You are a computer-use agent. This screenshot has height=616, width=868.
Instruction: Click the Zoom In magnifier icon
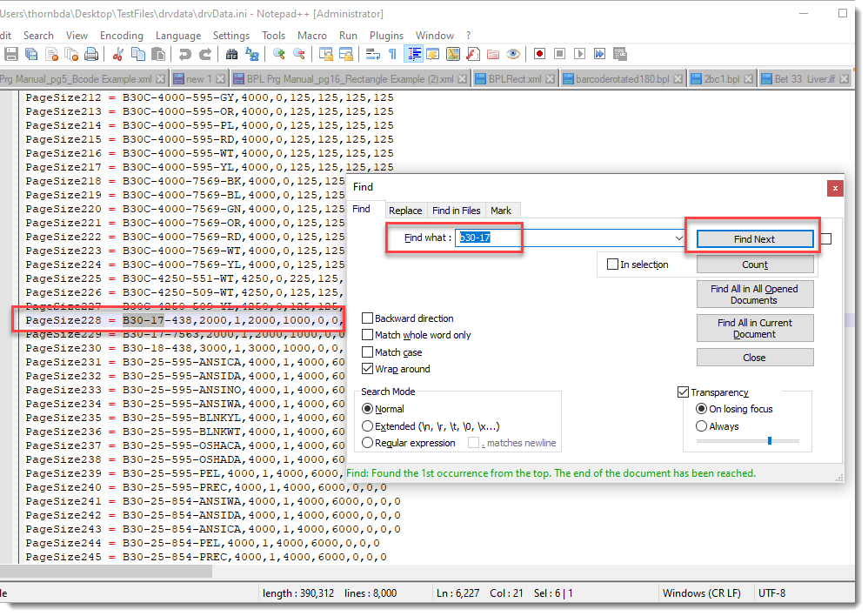click(279, 54)
